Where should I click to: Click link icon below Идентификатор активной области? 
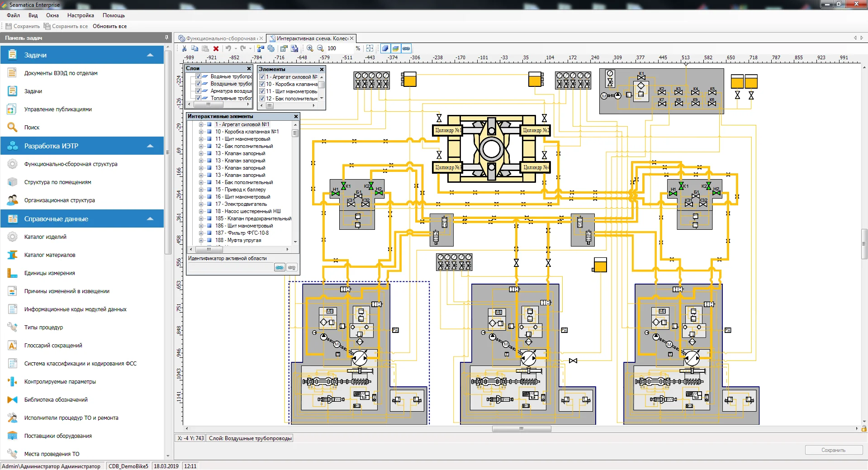[280, 267]
